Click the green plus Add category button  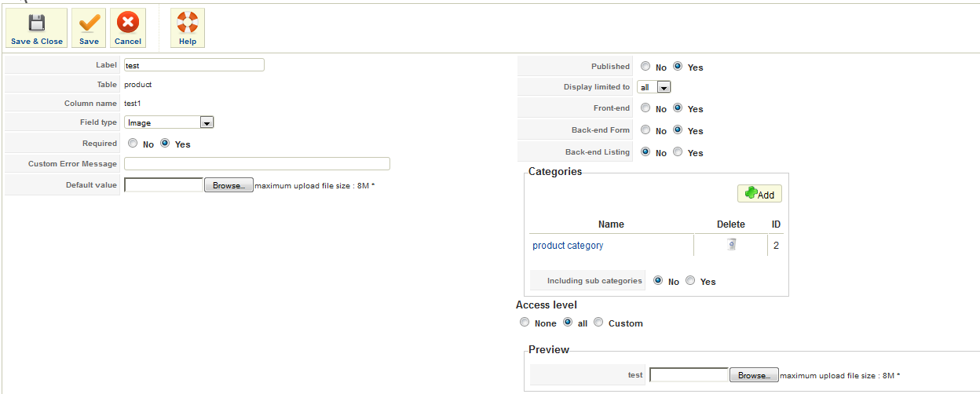pyautogui.click(x=759, y=194)
